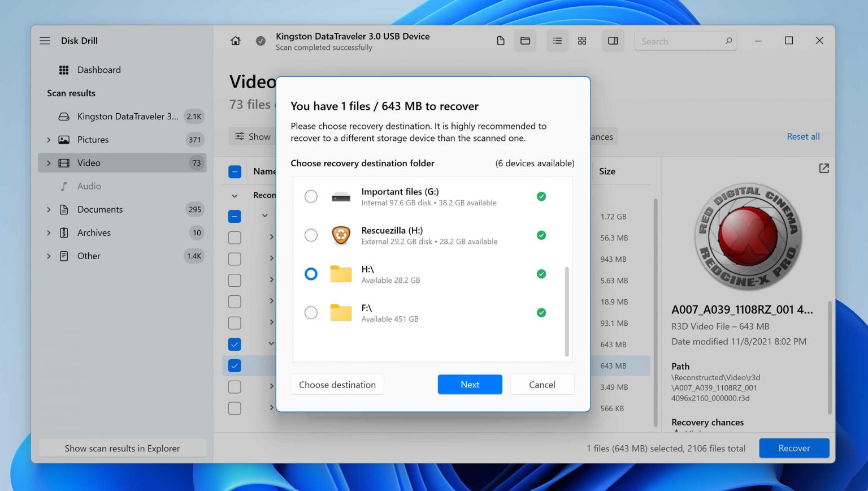The image size is (868, 491).
Task: Switch to folder view icon
Action: click(x=525, y=41)
